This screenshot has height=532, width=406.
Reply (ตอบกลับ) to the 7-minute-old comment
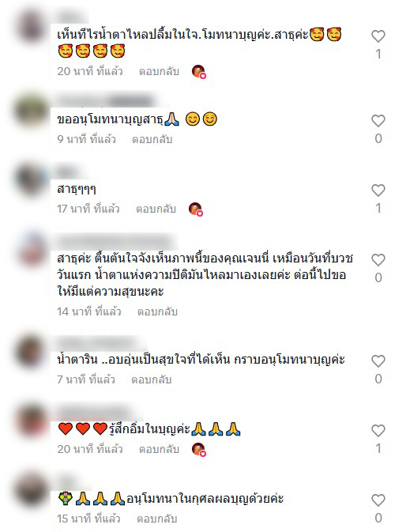pos(151,379)
